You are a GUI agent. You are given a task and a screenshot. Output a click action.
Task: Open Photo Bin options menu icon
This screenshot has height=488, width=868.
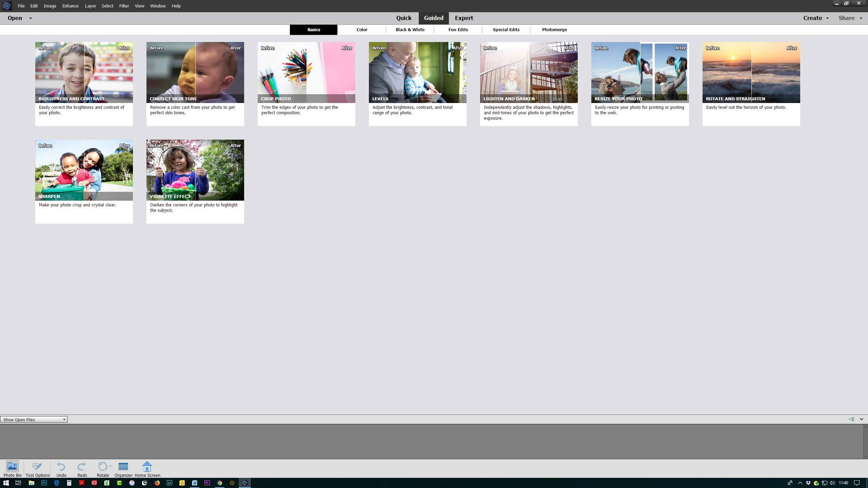click(x=851, y=419)
